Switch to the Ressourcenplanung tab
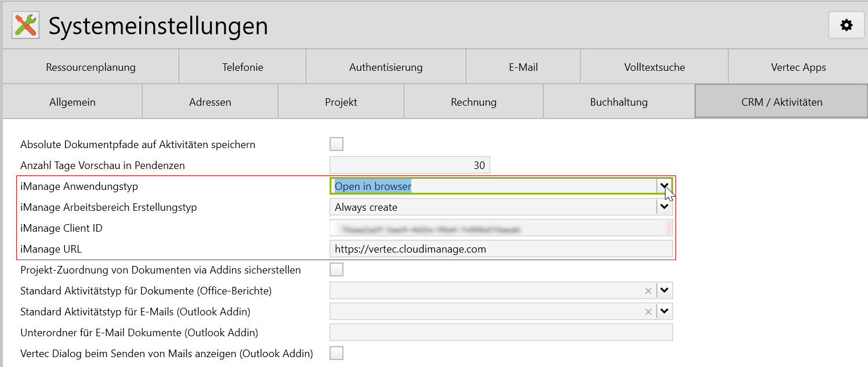Viewport: 868px width, 367px height. click(91, 67)
